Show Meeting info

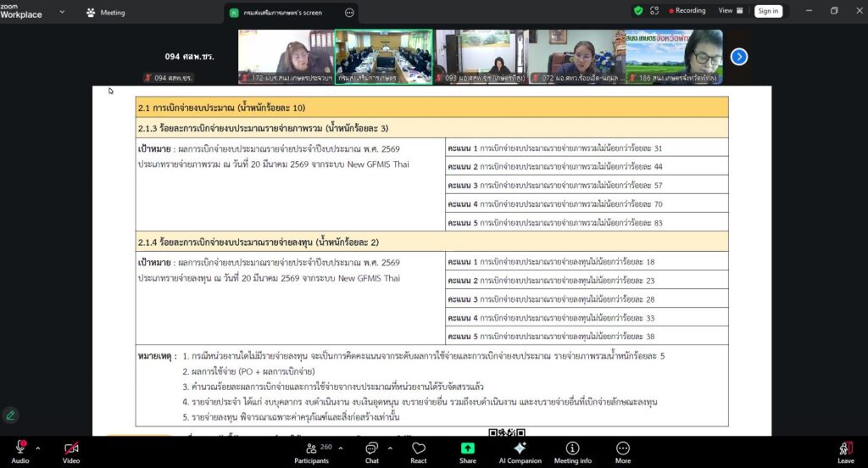pos(572,449)
